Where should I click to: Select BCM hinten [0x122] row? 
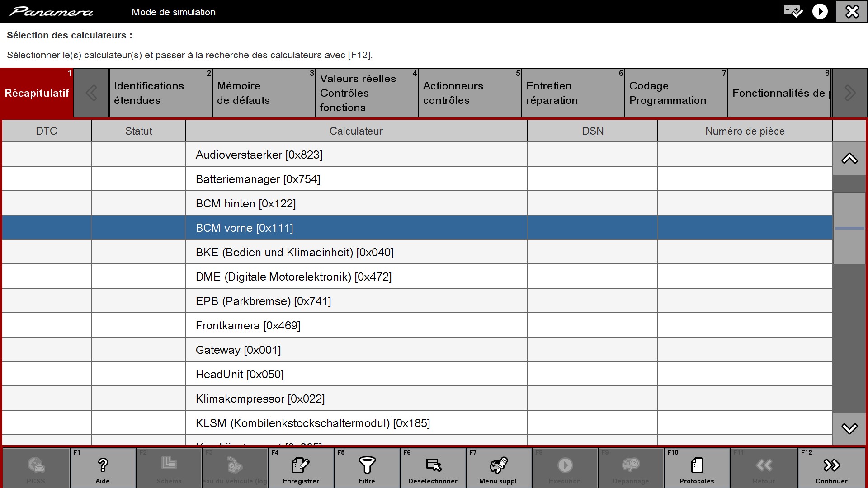[417, 203]
